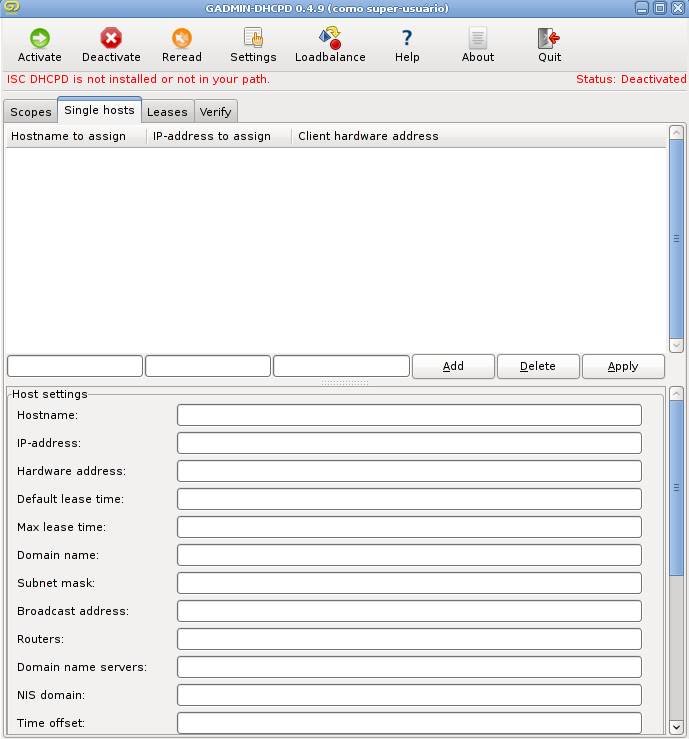
Task: Switch to the Scopes tab
Action: point(31,112)
